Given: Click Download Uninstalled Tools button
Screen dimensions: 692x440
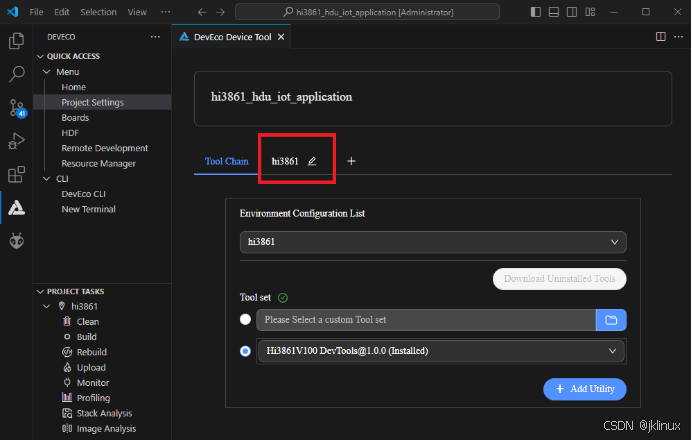Looking at the screenshot, I should click(x=559, y=279).
